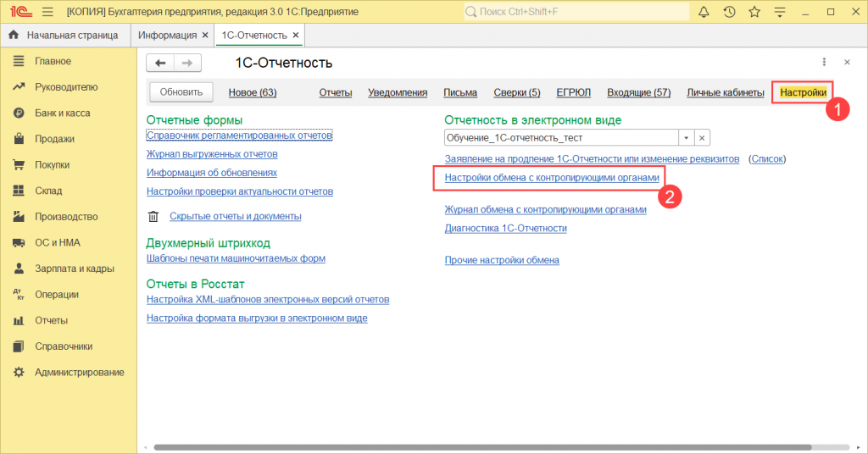868x454 pixels.
Task: Open Настройки обмена с контролирующими органами link
Action: point(552,178)
